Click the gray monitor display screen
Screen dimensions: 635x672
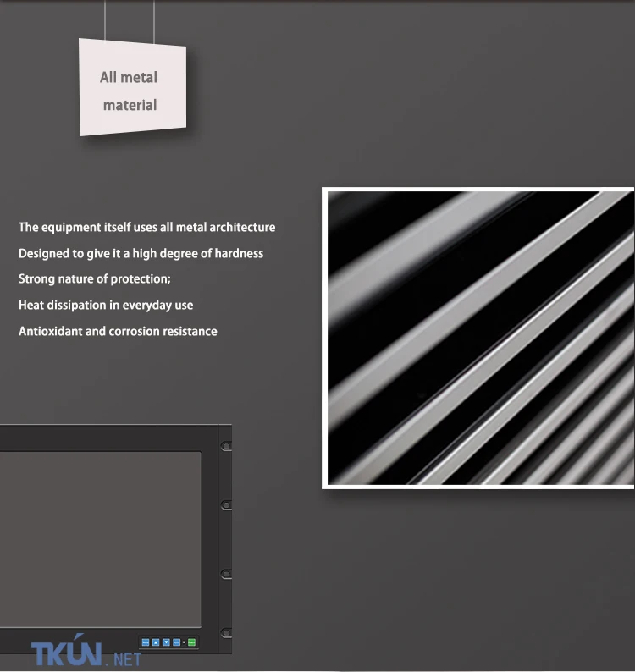[x=101, y=539]
